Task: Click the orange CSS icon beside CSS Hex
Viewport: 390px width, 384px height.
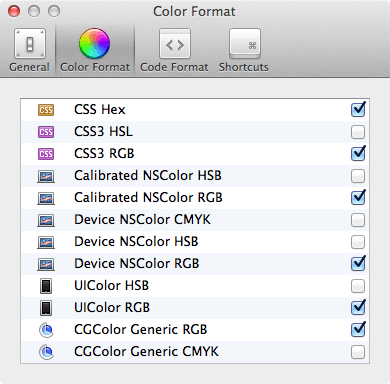Action: 46,110
